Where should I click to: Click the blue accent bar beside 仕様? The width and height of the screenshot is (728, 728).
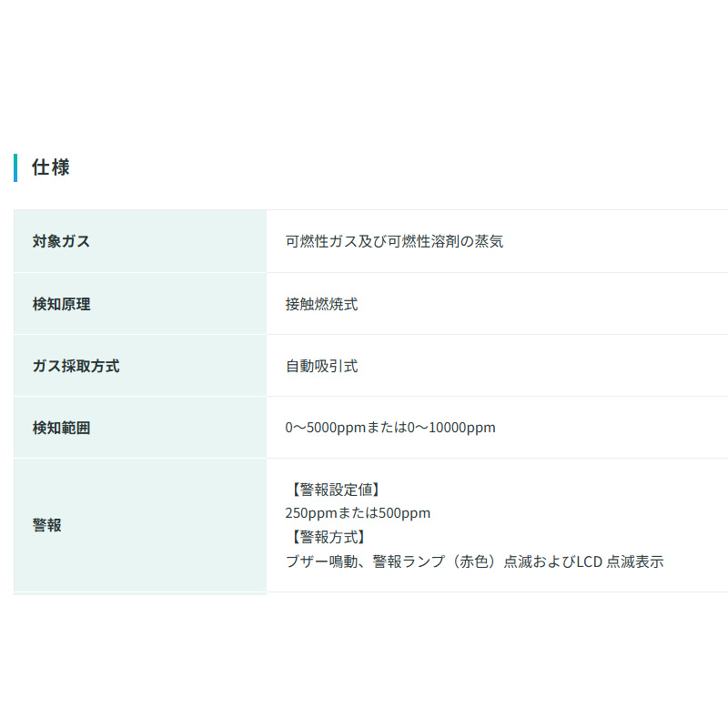[15, 167]
